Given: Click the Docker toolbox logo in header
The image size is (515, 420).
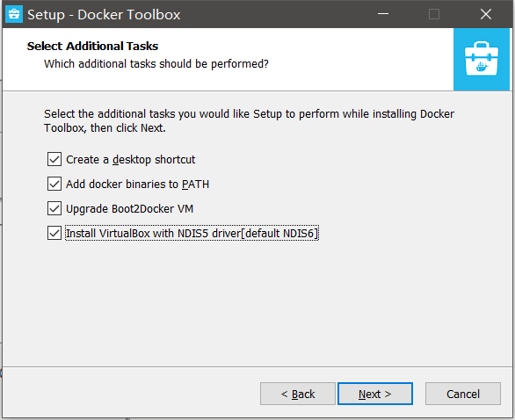Looking at the screenshot, I should click(482, 60).
